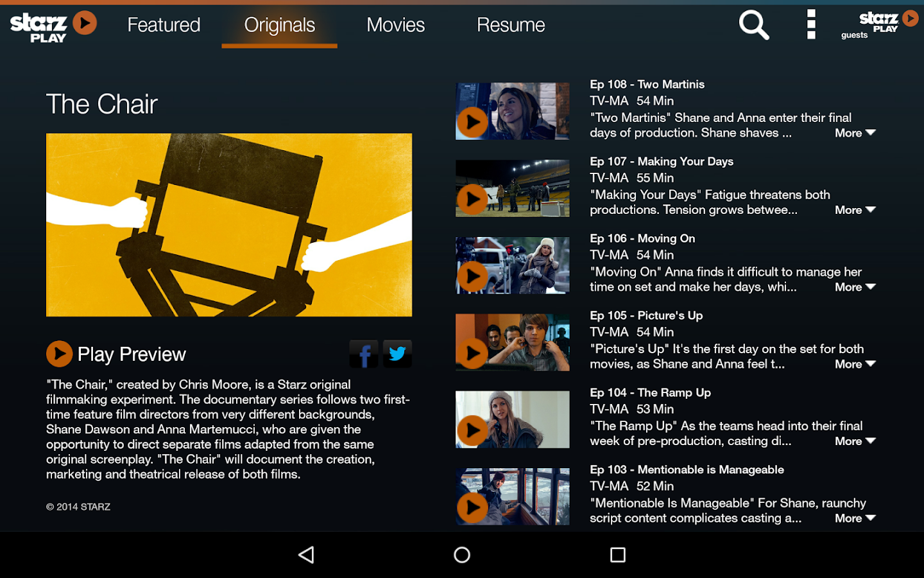Expand More text for Ep 103

click(x=854, y=518)
